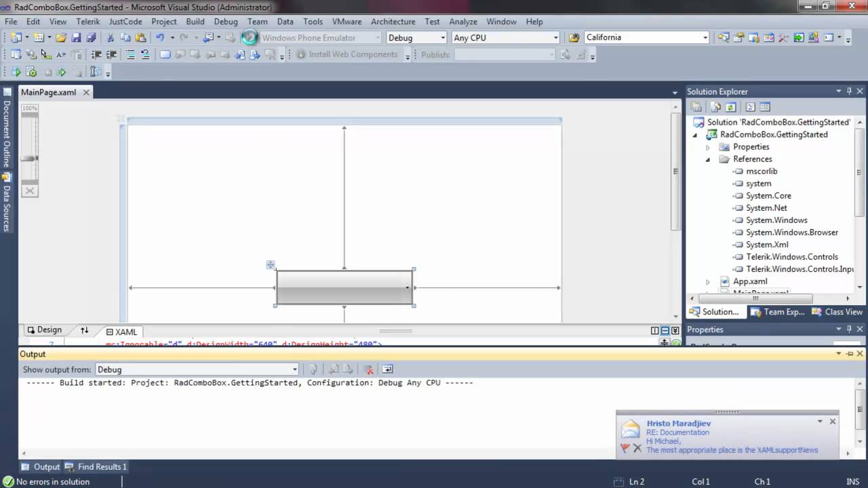Switch to horizontal split view
868x488 pixels.
click(x=665, y=331)
